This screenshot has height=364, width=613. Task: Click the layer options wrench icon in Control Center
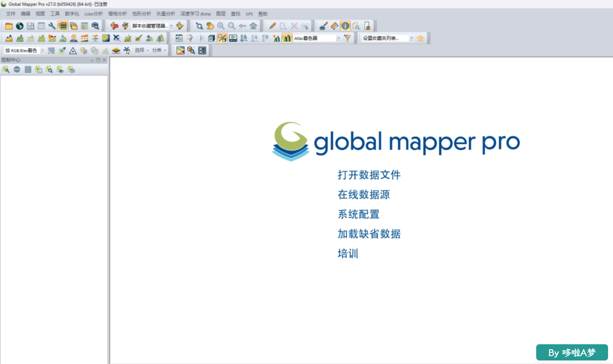tap(6, 70)
